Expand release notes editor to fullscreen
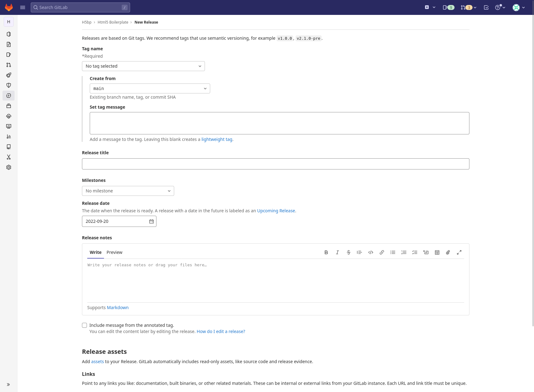 [x=459, y=252]
